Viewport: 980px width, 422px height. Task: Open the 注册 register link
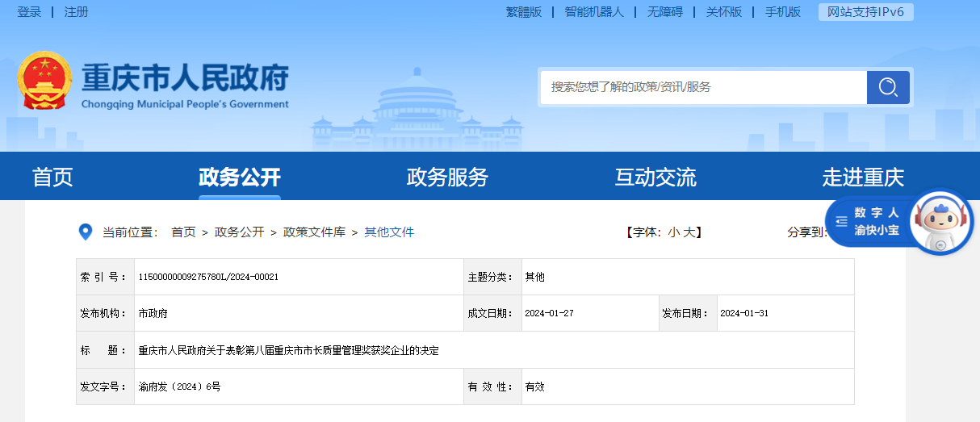77,12
